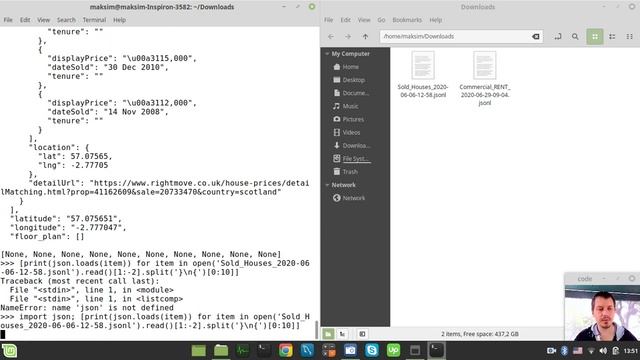The image size is (640, 360).
Task: Click the terminal scrollbar handle
Action: 317,330
